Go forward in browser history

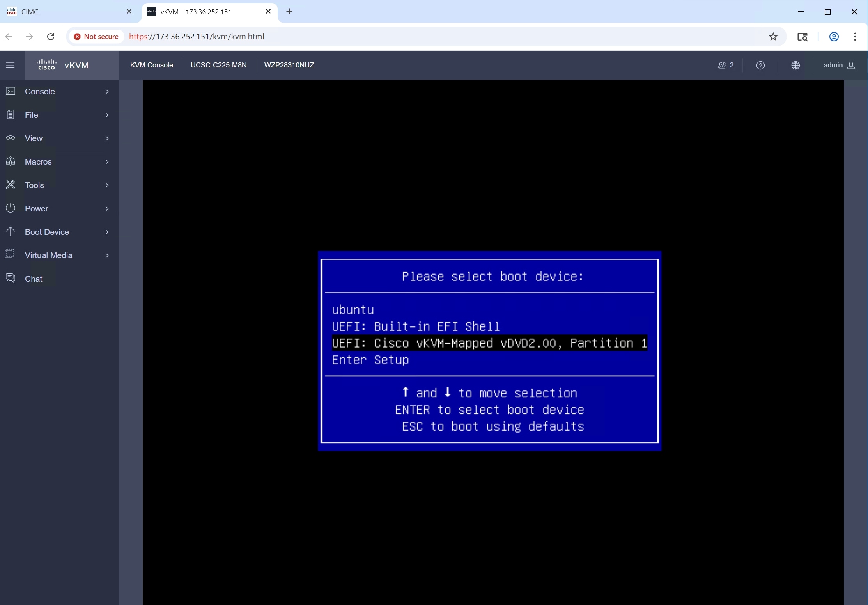point(30,37)
